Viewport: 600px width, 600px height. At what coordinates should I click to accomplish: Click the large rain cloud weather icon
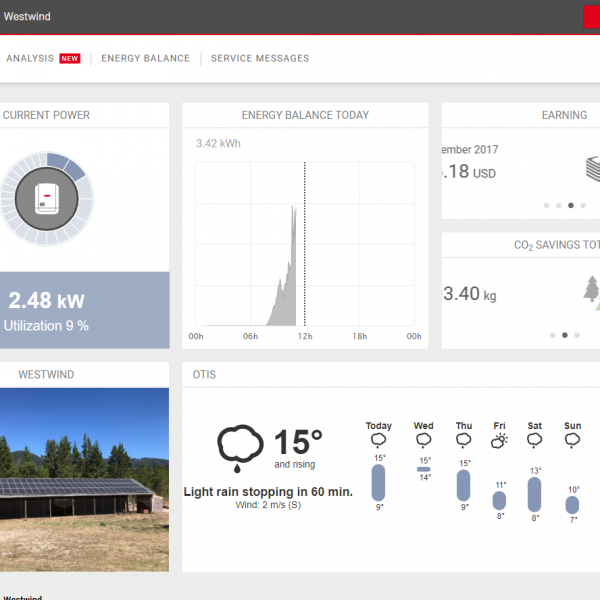coord(240,448)
